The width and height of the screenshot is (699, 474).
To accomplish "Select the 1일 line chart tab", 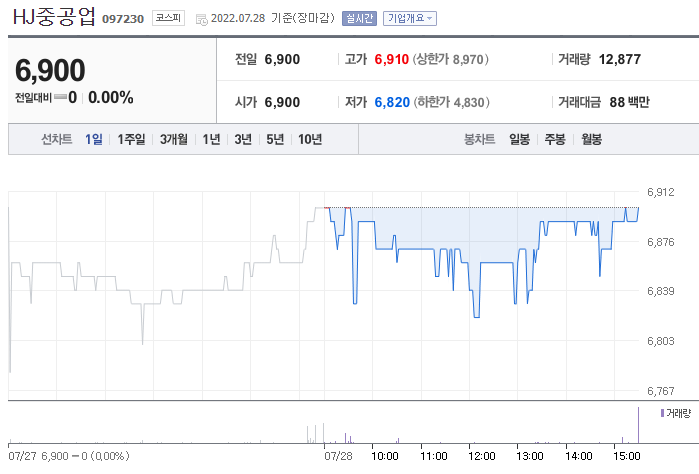I will pyautogui.click(x=94, y=139).
